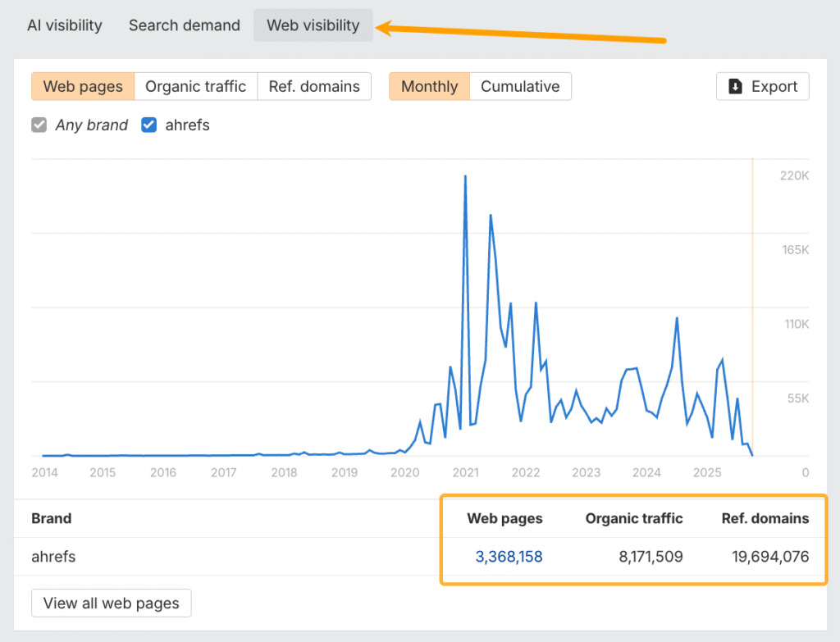Switch to the Organic traffic view
The height and width of the screenshot is (642, 840).
[x=196, y=86]
